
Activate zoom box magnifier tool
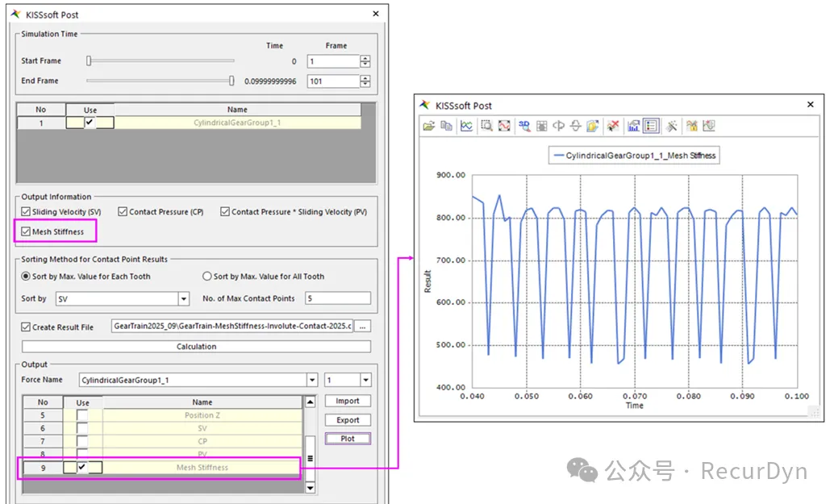tap(486, 126)
